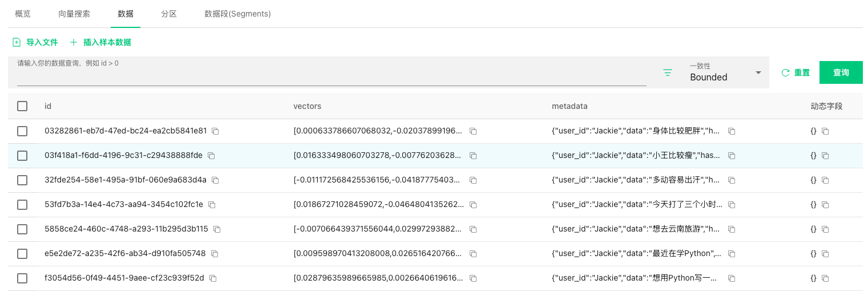
Task: Copy vectors of the f3054d56 row
Action: pos(473,278)
